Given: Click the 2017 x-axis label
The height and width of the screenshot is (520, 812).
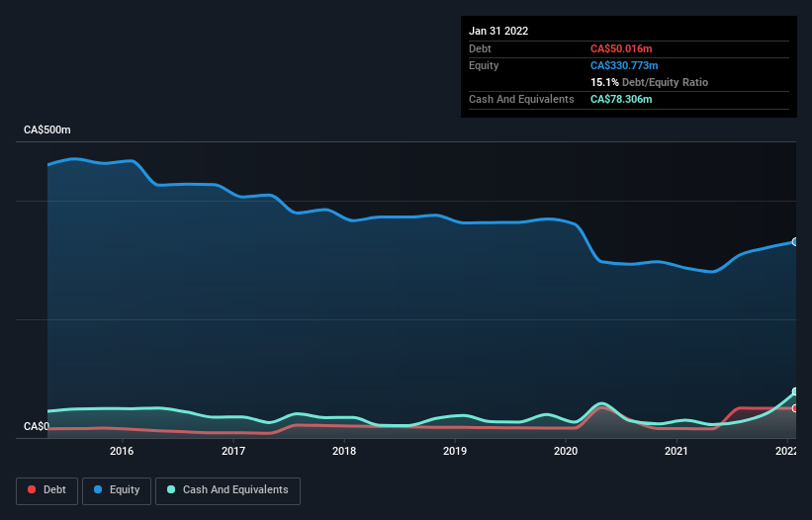Looking at the screenshot, I should click(x=233, y=451).
